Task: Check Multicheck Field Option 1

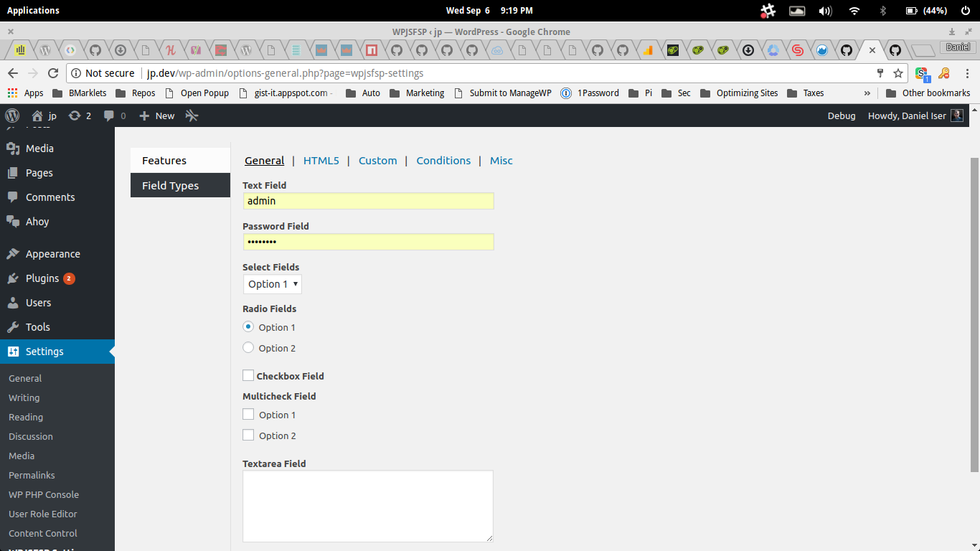Action: [x=248, y=414]
